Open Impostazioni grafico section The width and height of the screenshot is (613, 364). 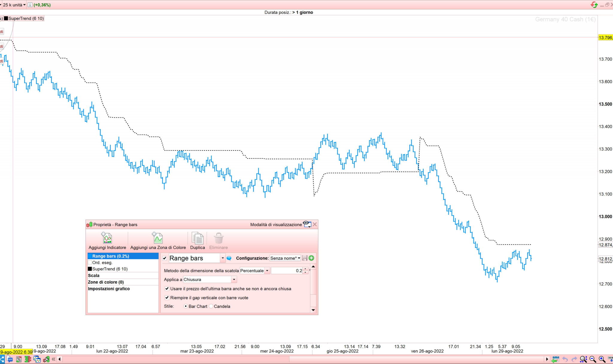[109, 289]
